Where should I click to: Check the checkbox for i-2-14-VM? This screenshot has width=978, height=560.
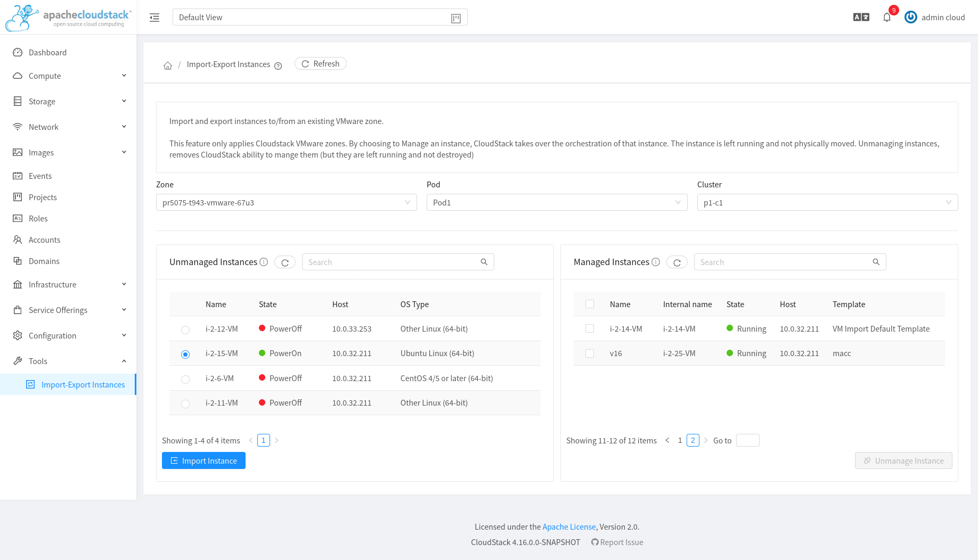[590, 328]
